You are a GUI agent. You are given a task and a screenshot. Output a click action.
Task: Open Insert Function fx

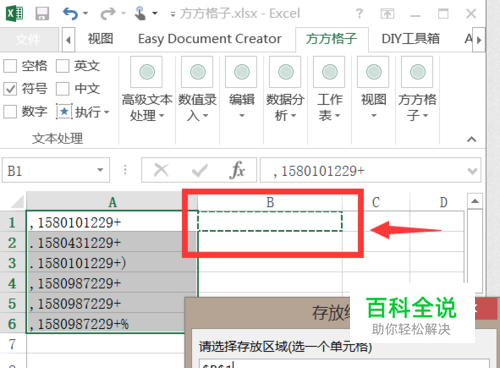tap(237, 170)
